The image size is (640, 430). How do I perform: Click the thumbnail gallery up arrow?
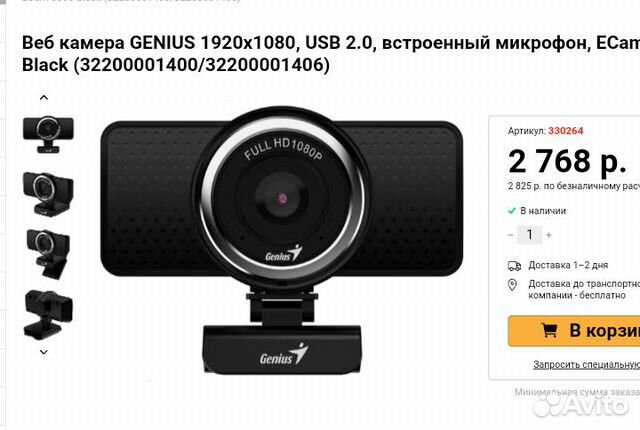click(x=44, y=98)
